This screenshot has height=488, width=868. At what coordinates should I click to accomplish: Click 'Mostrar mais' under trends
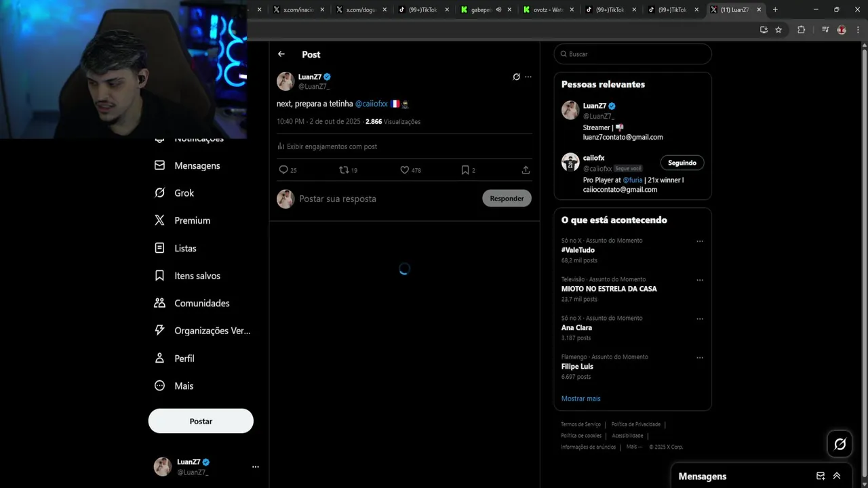[580, 399]
